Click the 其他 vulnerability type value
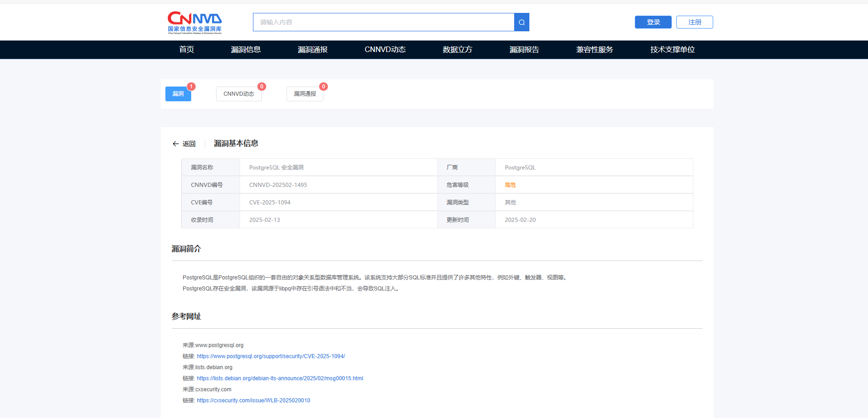The image size is (868, 418). pos(510,203)
